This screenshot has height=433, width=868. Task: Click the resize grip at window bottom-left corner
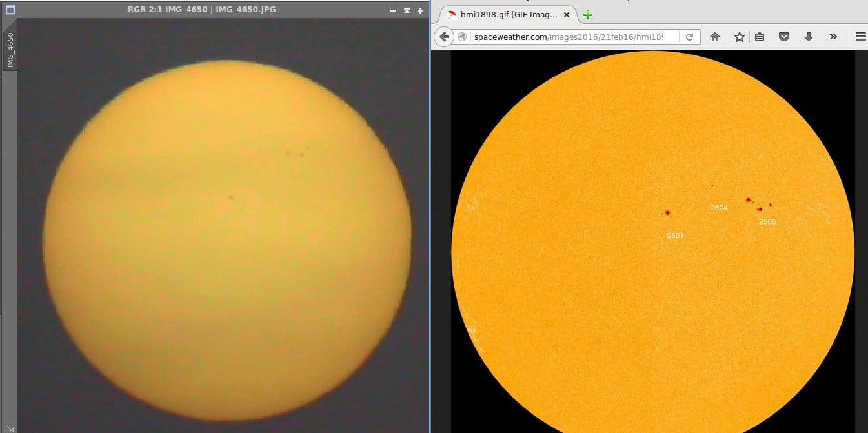coord(9,427)
